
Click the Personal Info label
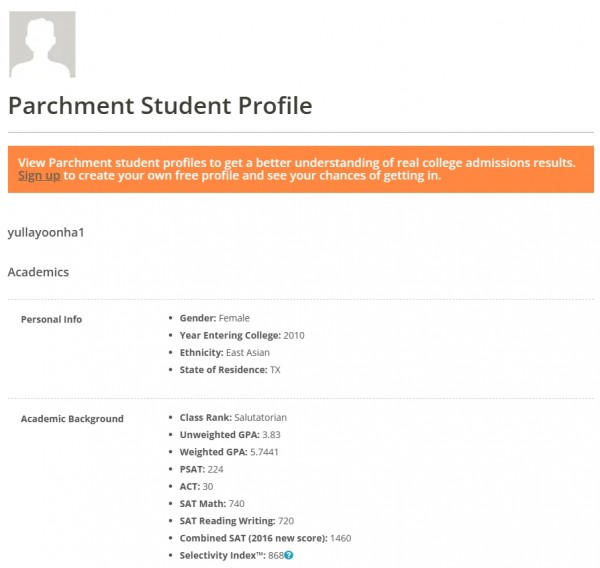[x=51, y=319]
